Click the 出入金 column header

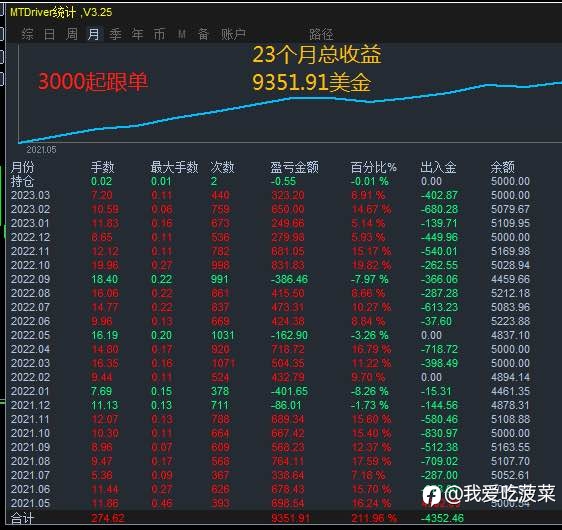[438, 167]
